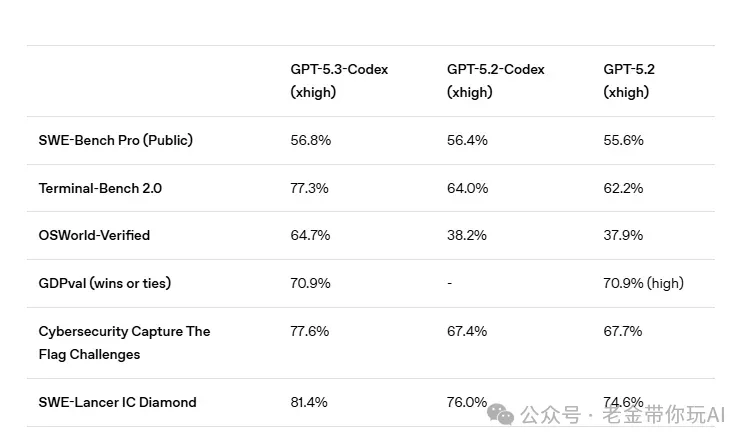Screen dimensions: 749x445
Task: Click the OSWorld-Verified row label
Action: (94, 235)
